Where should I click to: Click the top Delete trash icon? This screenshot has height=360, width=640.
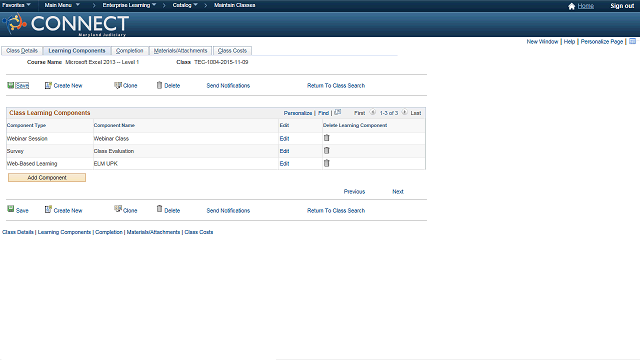160,85
